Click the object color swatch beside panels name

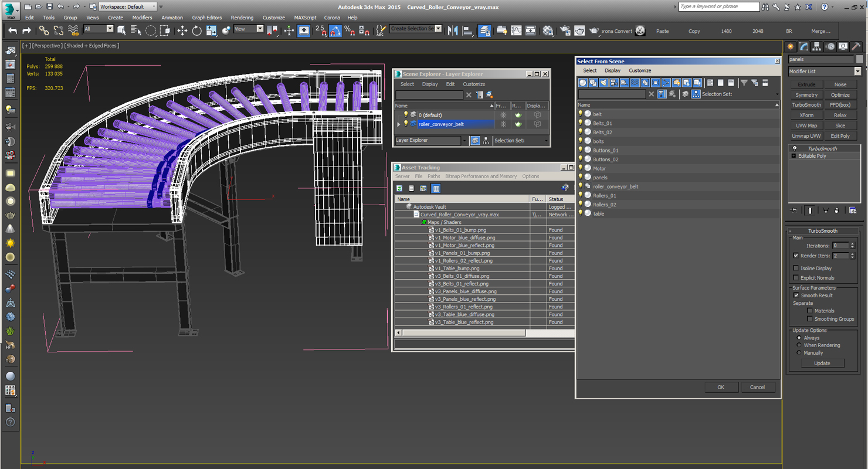point(859,59)
